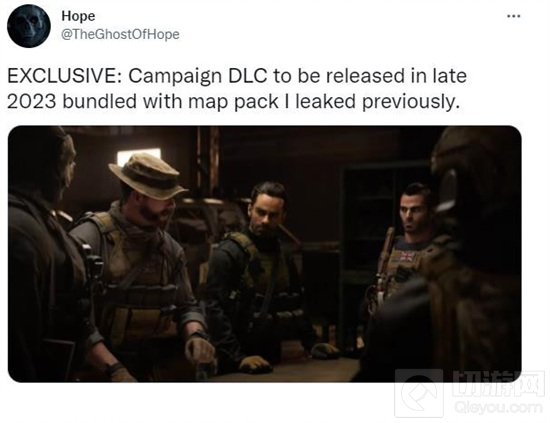Click the Qieyou arrow watermark logo
This screenshot has height=423, width=550.
tap(419, 393)
